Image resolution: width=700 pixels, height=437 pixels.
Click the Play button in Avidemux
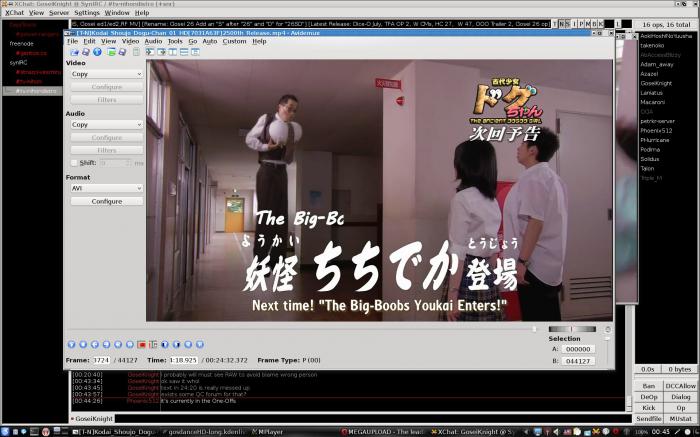[x=71, y=344]
